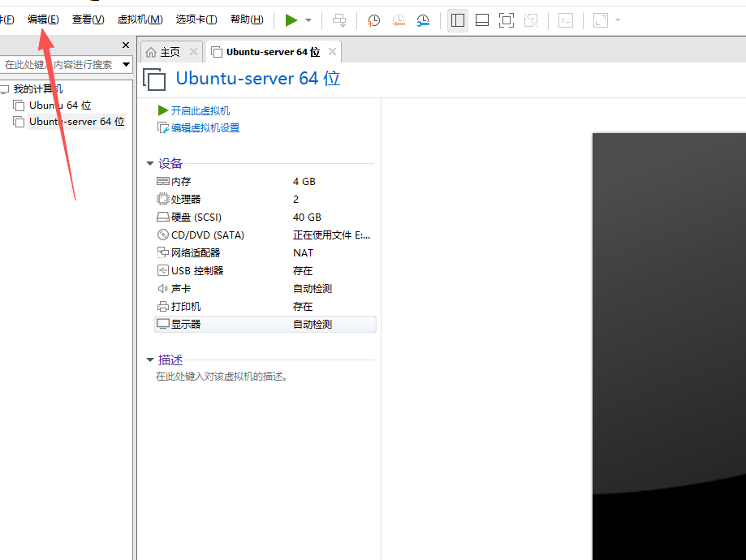Click the hard disk icon

click(162, 217)
